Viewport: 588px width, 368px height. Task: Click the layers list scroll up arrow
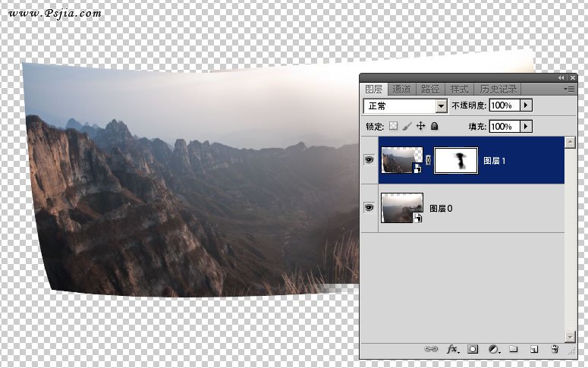click(570, 142)
